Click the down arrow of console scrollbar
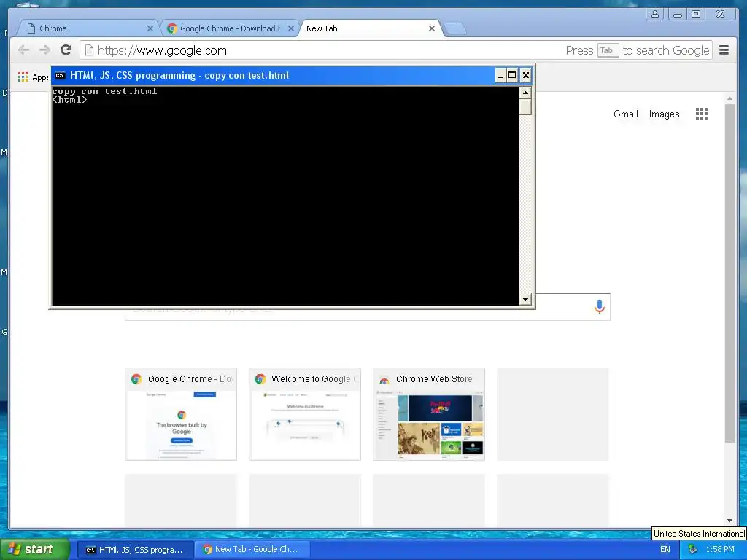The width and height of the screenshot is (747, 560). (x=525, y=300)
